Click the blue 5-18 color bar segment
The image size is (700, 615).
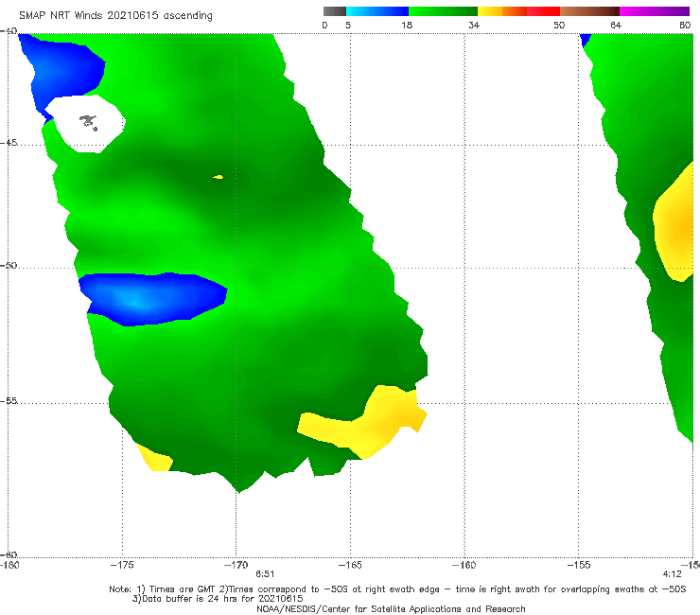point(377,11)
